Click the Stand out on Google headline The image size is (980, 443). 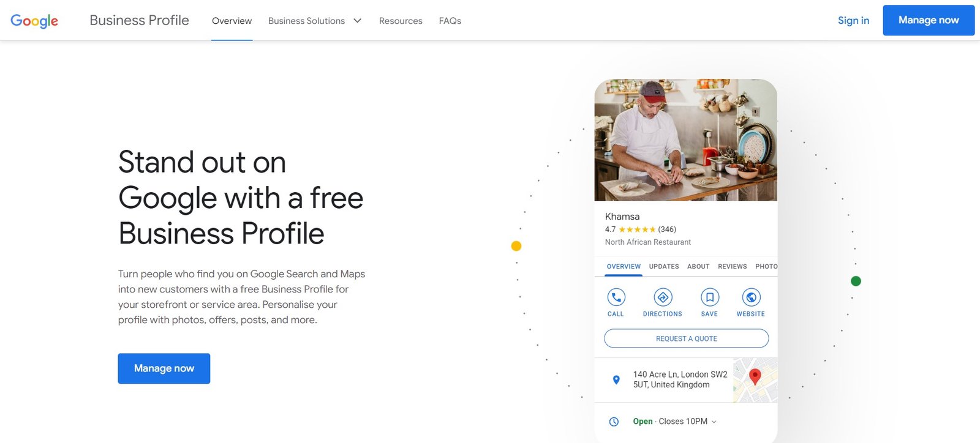(x=241, y=198)
